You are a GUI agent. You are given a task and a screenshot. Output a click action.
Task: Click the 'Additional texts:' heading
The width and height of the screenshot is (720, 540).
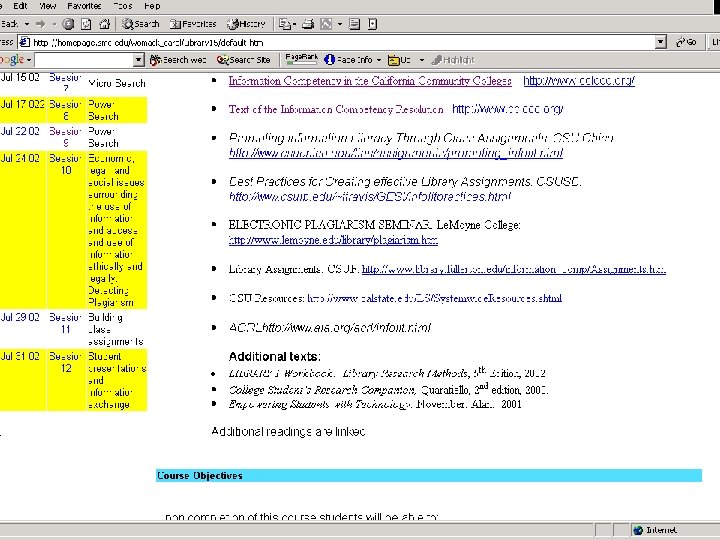point(275,357)
